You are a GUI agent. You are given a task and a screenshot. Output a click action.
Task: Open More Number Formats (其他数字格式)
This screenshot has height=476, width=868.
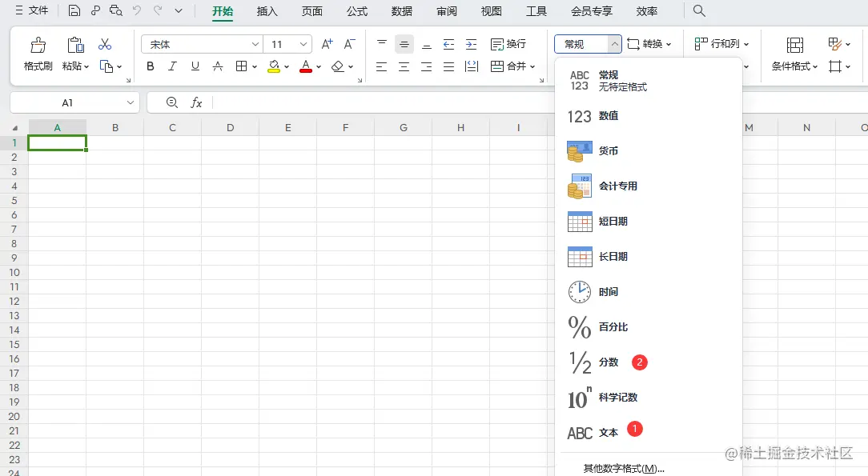coord(624,468)
